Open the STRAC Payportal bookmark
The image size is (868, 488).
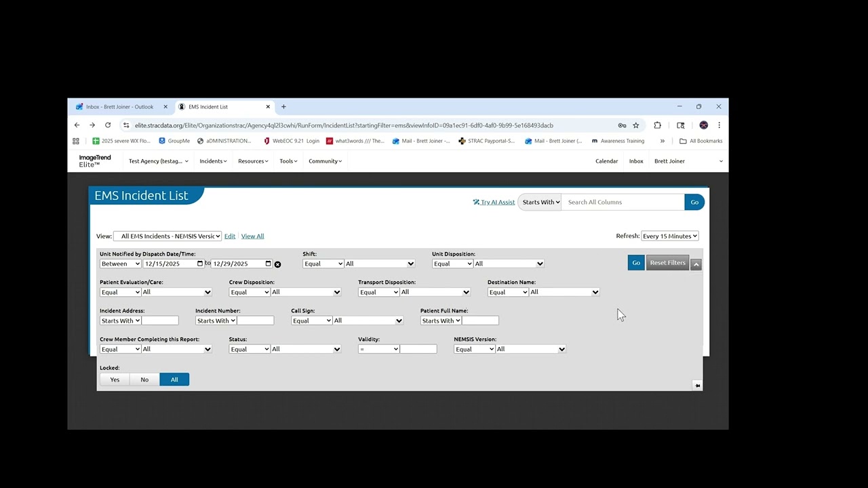coord(487,141)
